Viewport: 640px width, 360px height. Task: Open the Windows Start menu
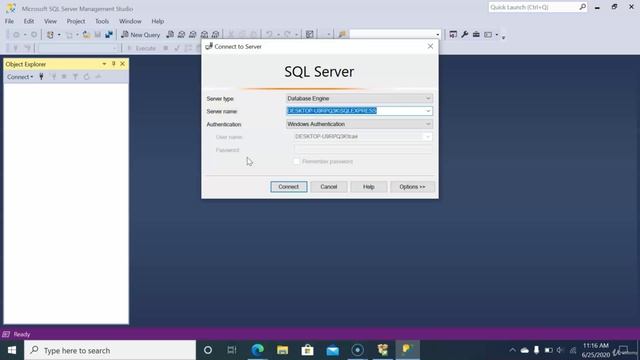tap(12, 350)
